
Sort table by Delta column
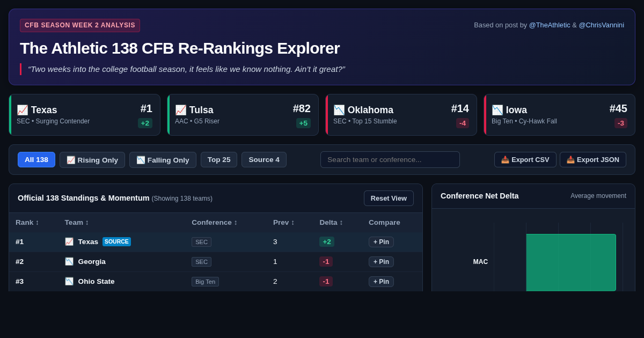click(x=331, y=222)
